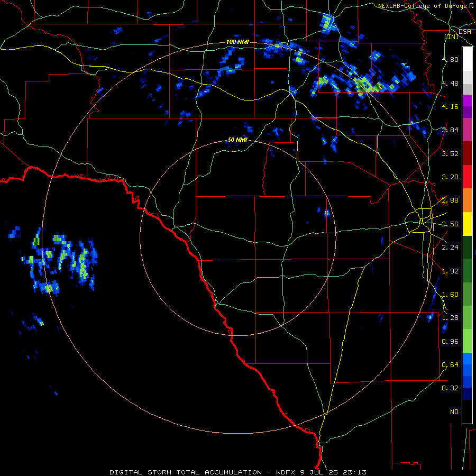Click the 0.64 legend value
Viewport: 476px width, 476px height.
coord(450,365)
